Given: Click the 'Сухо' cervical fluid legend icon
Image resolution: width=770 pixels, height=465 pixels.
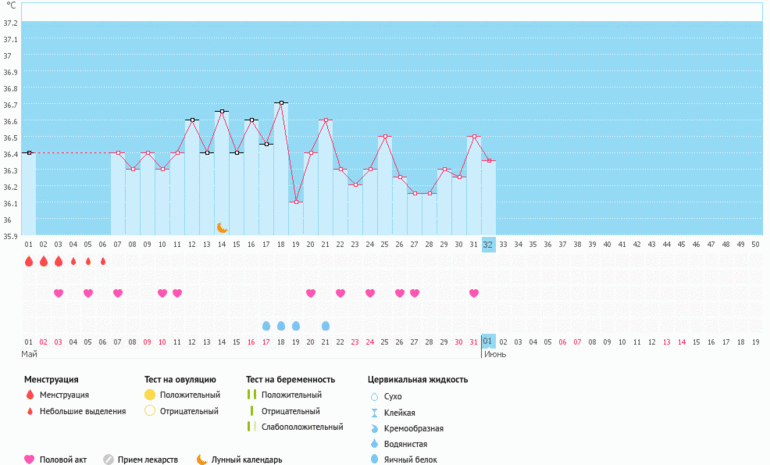Looking at the screenshot, I should [374, 396].
